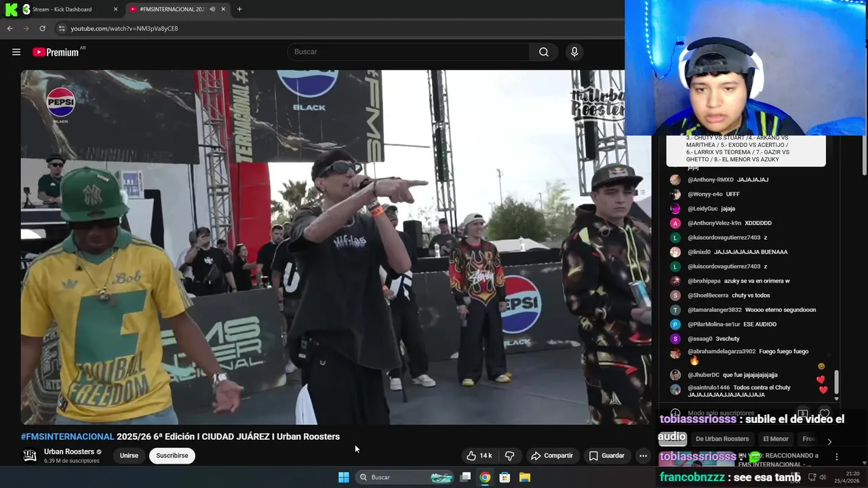Image resolution: width=868 pixels, height=488 pixels.
Task: Open #FMSINTERNACIONAL hashtag link in title
Action: click(x=67, y=436)
